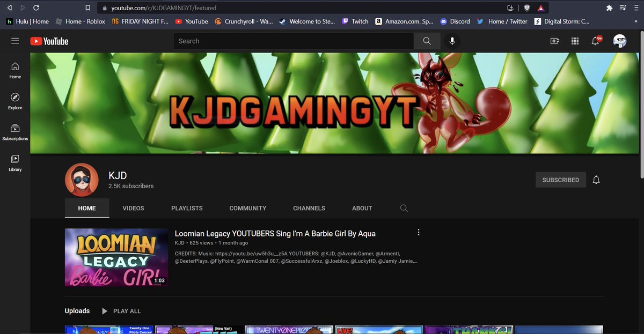The width and height of the screenshot is (644, 334).
Task: Click PLAY ALL next to Uploads
Action: click(121, 311)
